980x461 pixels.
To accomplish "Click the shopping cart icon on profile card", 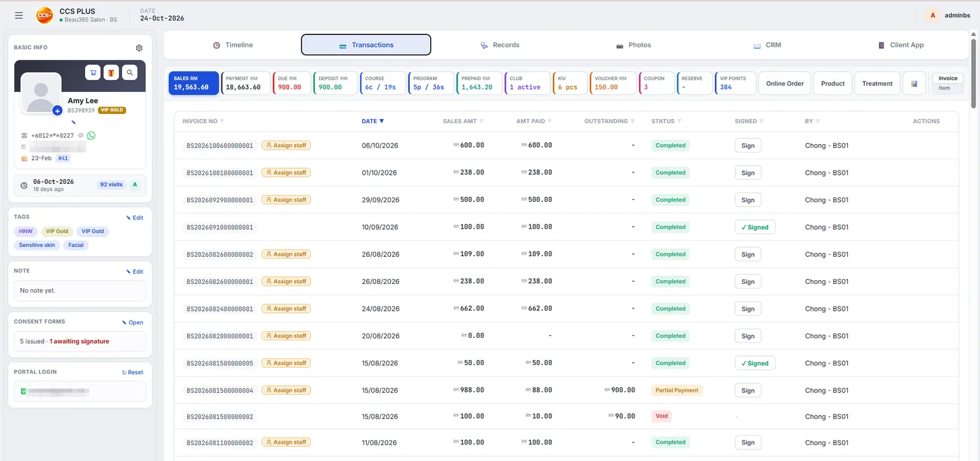I will click(93, 72).
